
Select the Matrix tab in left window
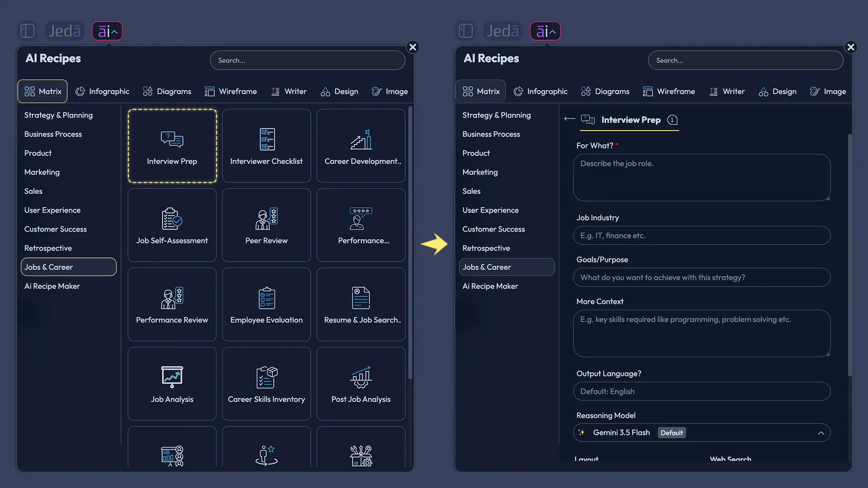point(42,91)
